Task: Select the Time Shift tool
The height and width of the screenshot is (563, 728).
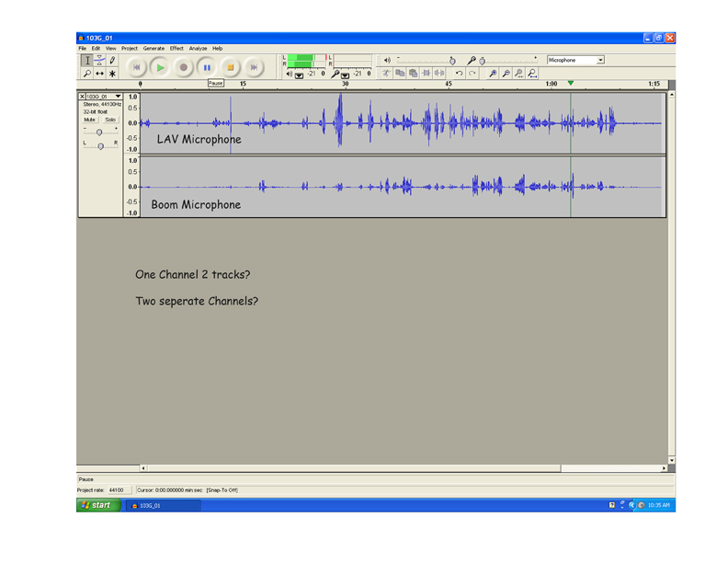Action: click(100, 74)
